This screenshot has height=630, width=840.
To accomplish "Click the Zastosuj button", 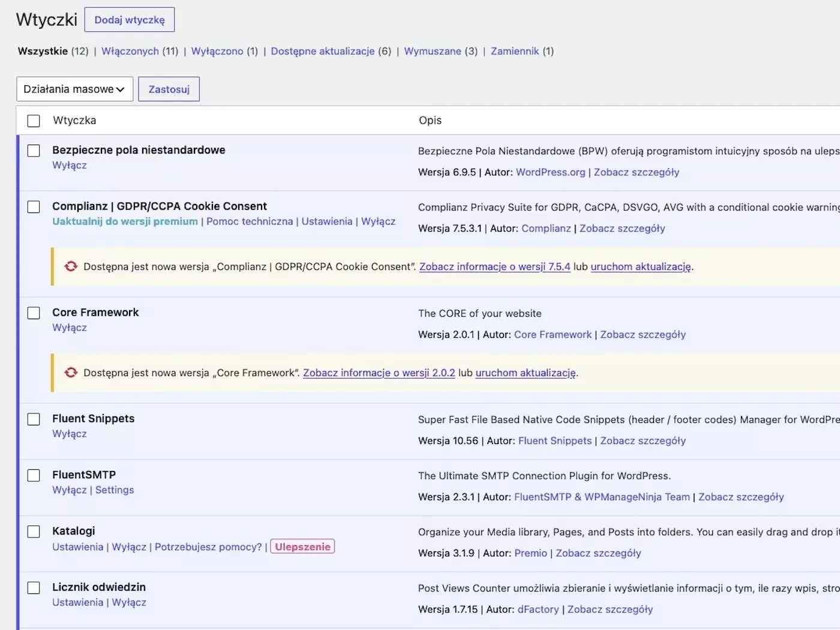I will tap(169, 89).
